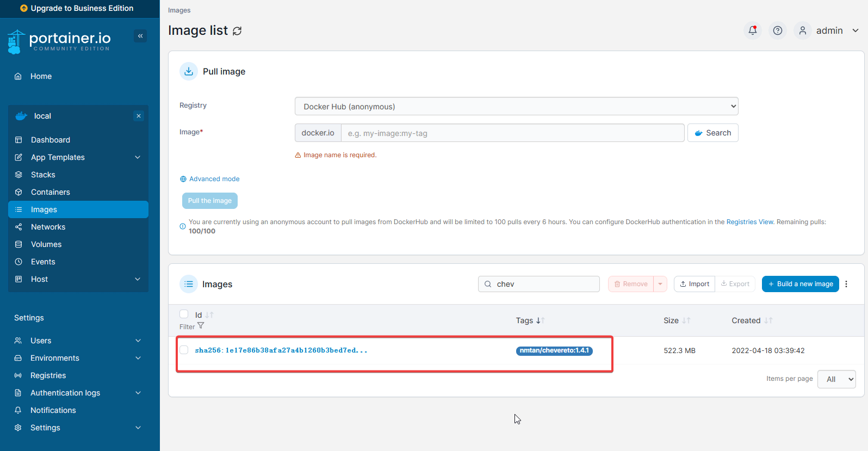
Task: Click the Created column sort arrows
Action: pyautogui.click(x=768, y=320)
